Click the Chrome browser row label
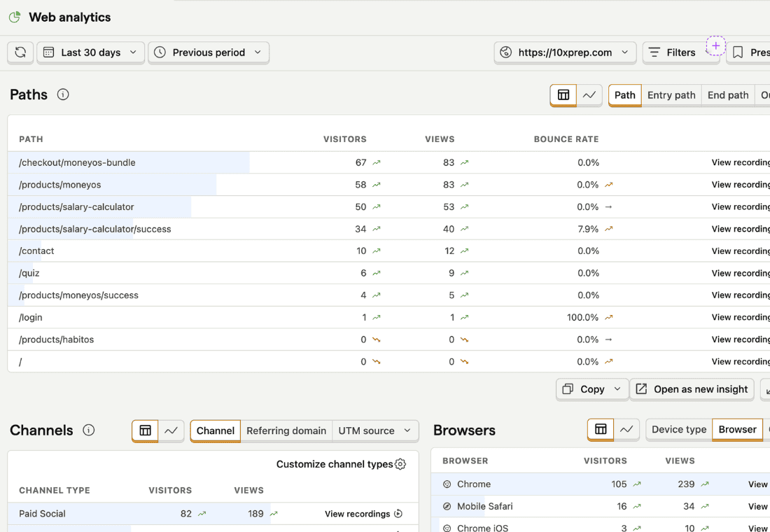The width and height of the screenshot is (770, 532). (474, 484)
